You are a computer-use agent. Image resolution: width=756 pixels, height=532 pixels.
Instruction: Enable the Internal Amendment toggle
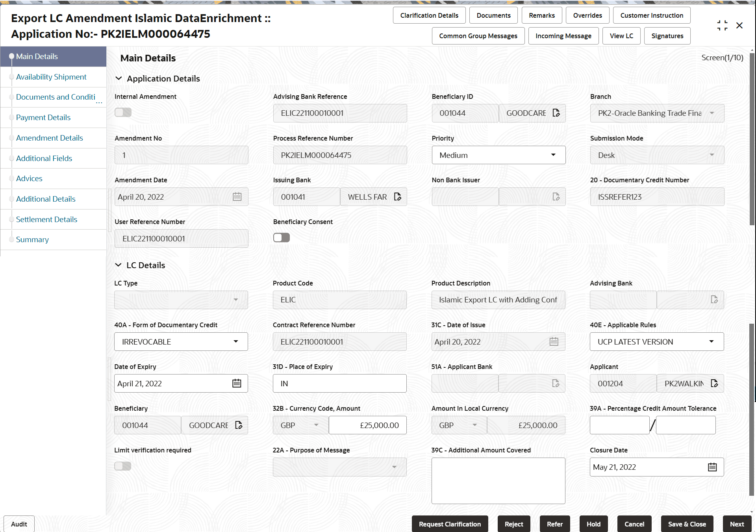point(123,112)
